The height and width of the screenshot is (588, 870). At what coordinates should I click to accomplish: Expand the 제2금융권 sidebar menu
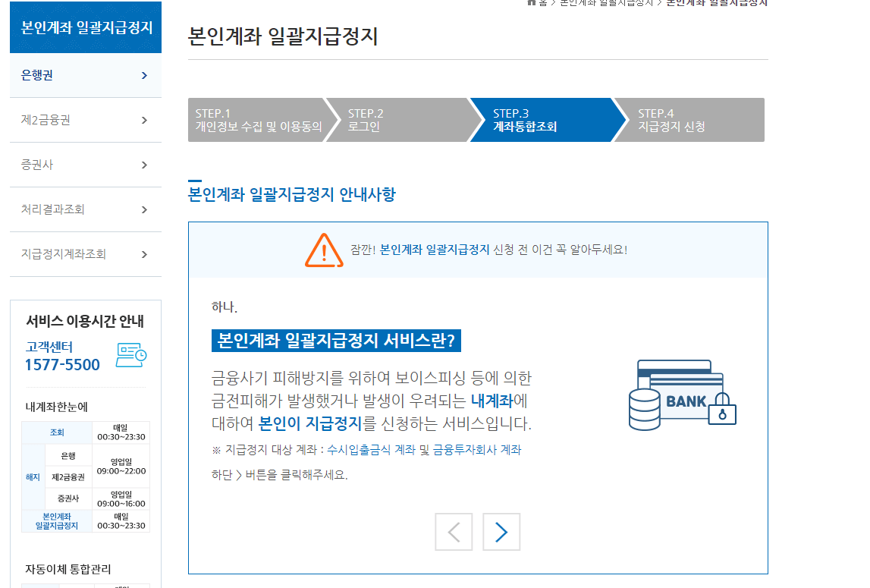point(85,121)
